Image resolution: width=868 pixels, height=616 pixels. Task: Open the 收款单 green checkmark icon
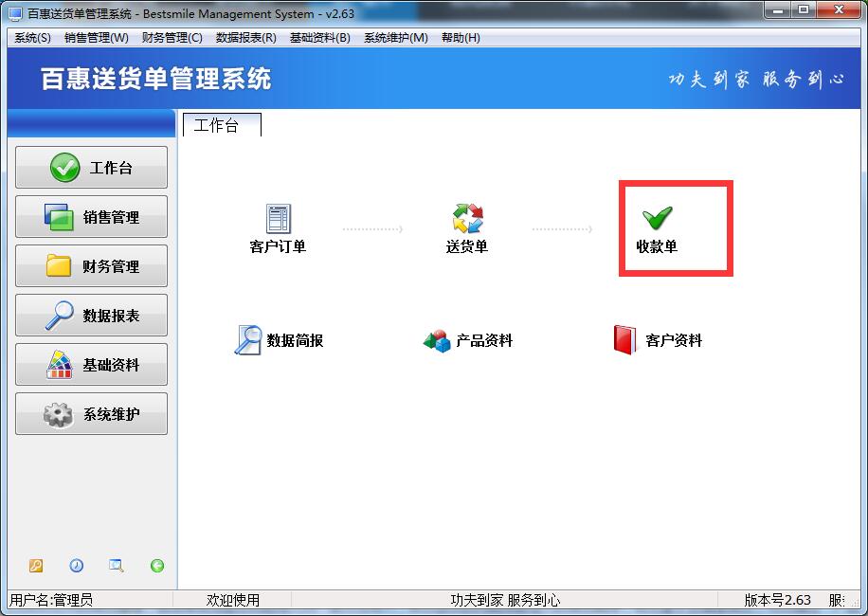tap(657, 218)
